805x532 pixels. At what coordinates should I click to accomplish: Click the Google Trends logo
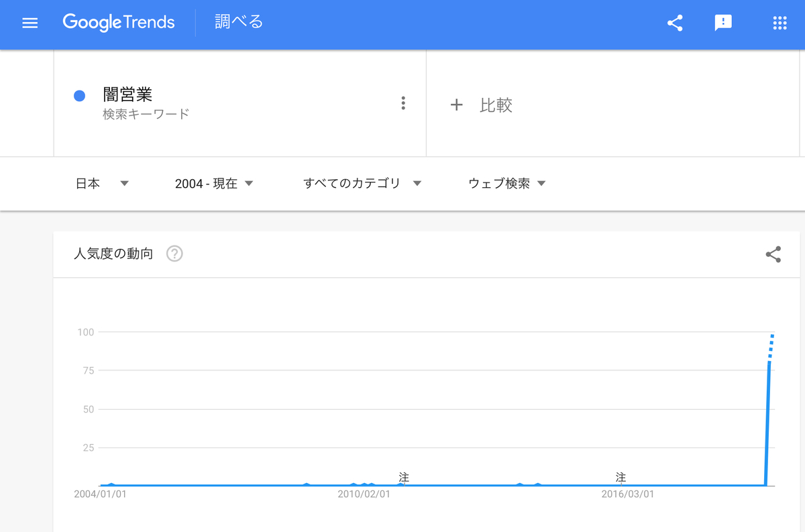(x=119, y=22)
